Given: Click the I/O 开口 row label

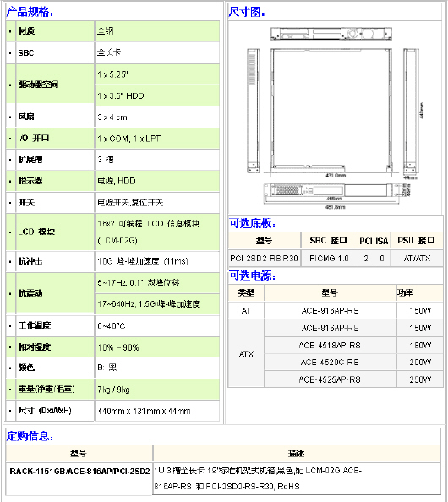Looking at the screenshot, I should coord(33,139).
